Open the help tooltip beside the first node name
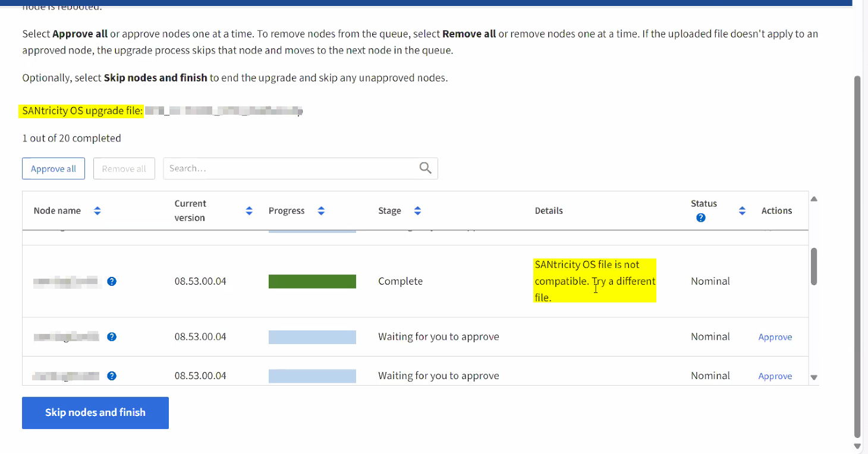Image resolution: width=868 pixels, height=454 pixels. [112, 281]
